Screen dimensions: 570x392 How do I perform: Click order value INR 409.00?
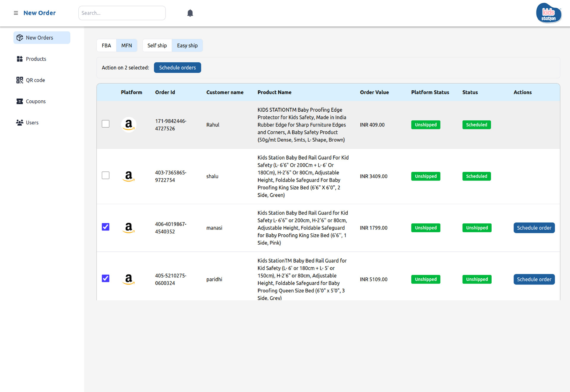coord(372,125)
